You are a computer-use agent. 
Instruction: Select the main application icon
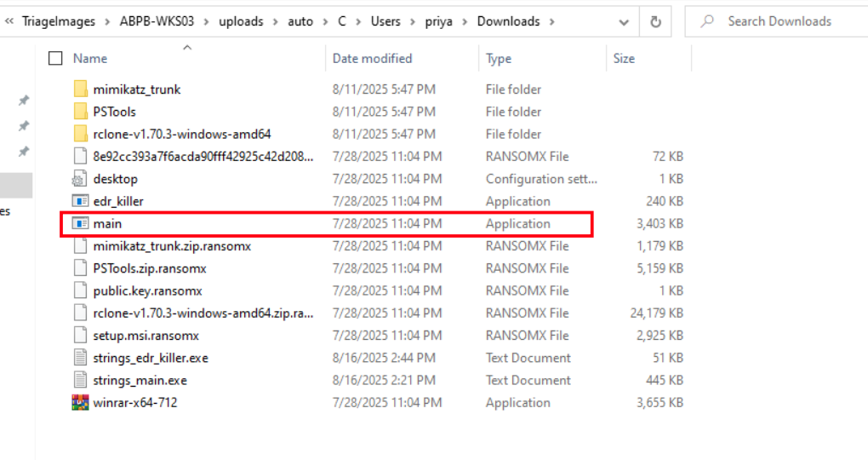81,224
